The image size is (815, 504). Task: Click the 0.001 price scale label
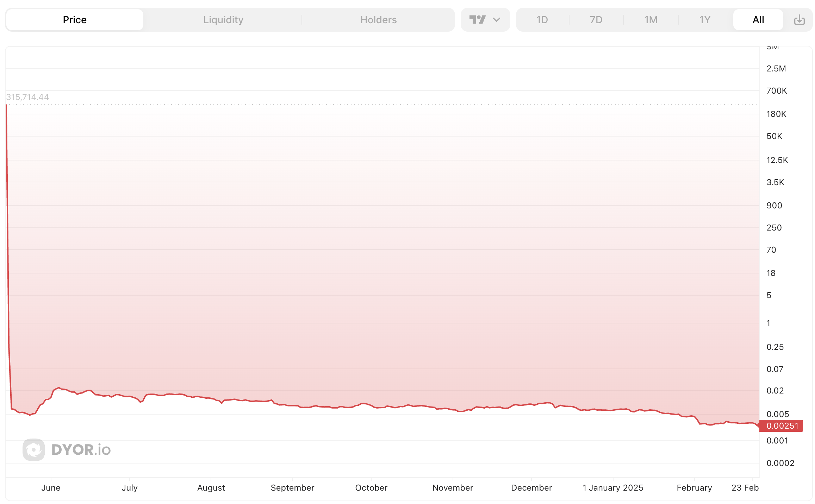click(777, 441)
